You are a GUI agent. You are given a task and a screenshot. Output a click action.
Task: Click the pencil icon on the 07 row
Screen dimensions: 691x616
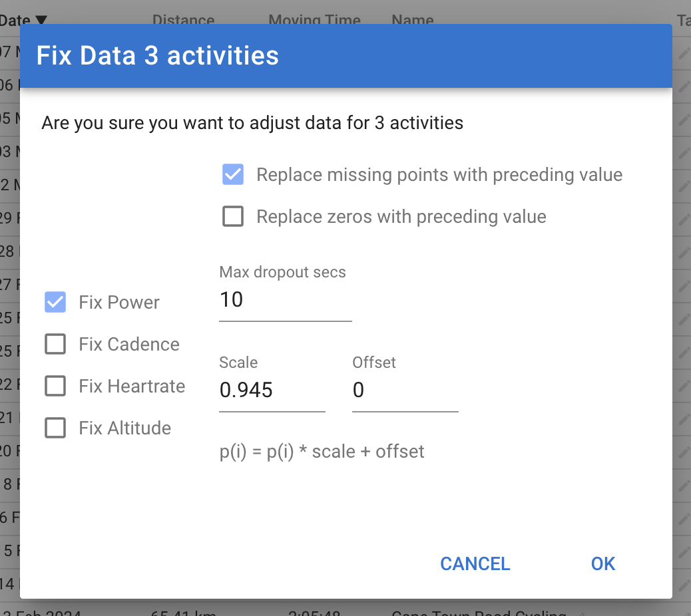coord(684,54)
